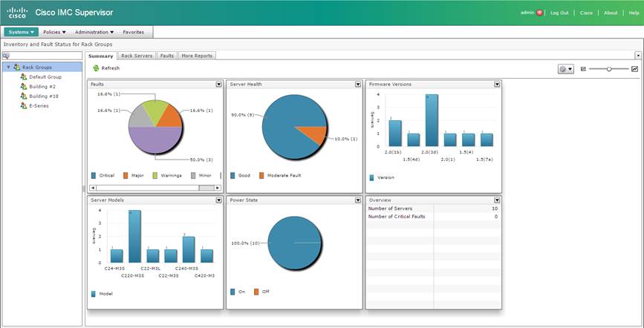Select Default Group in the tree

[x=45, y=76]
